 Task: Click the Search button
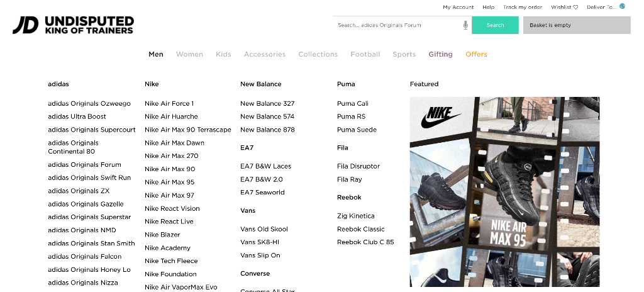tap(495, 25)
